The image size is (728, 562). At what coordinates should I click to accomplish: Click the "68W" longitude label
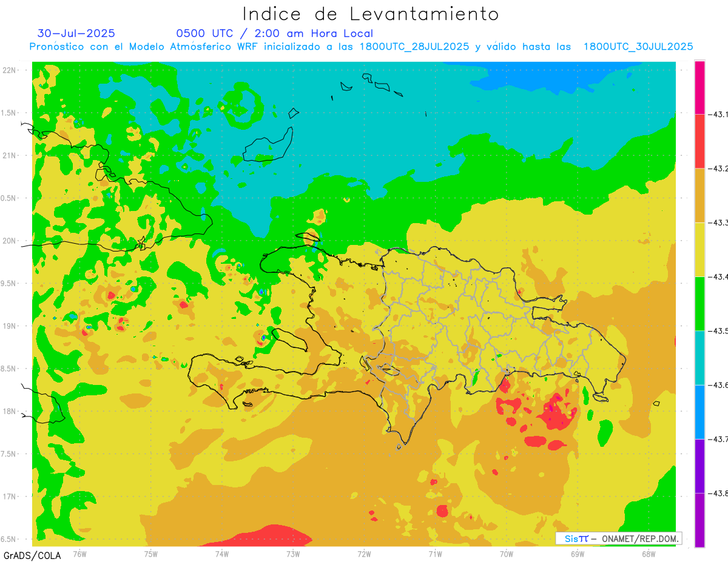pos(649,554)
